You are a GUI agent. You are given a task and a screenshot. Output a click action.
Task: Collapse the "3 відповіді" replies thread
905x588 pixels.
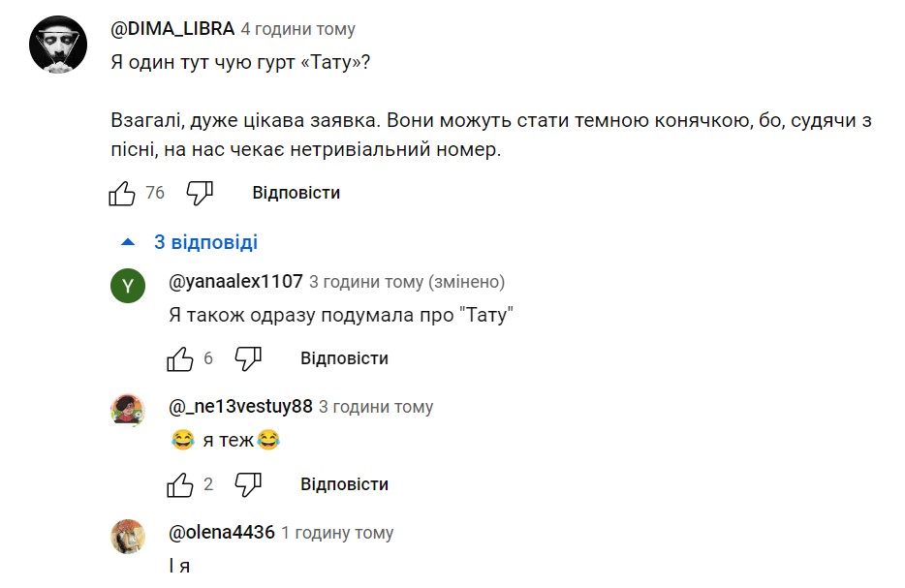pos(189,242)
